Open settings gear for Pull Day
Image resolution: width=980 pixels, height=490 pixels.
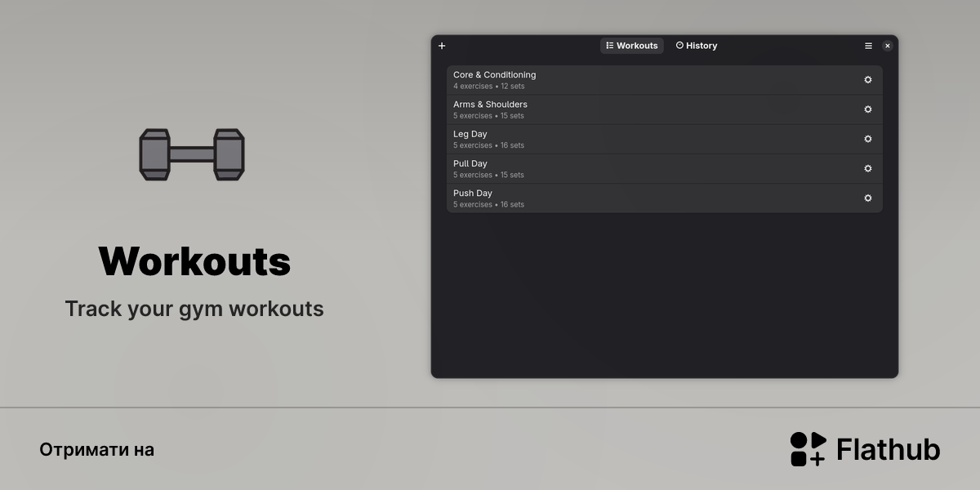click(x=868, y=168)
